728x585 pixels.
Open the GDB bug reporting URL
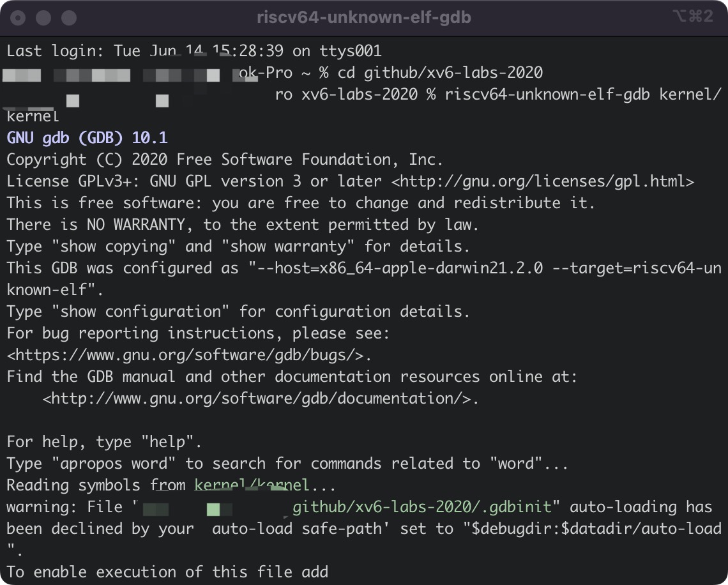(188, 355)
